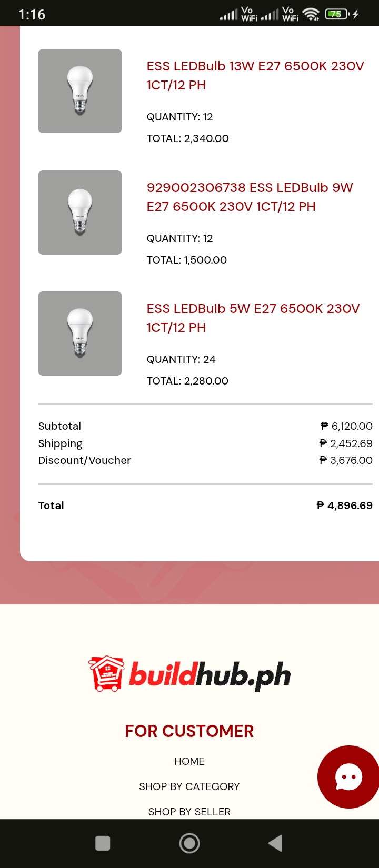
Task: Tap the battery indicator in status bar
Action: pos(337,14)
